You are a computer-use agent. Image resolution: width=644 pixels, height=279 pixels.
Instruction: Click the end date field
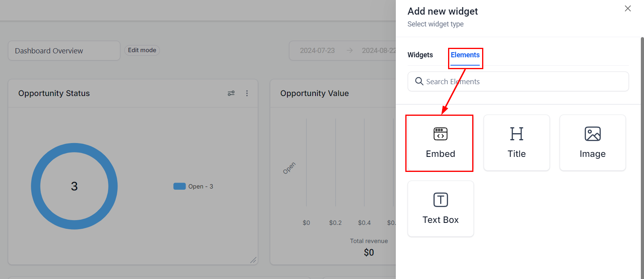point(378,51)
